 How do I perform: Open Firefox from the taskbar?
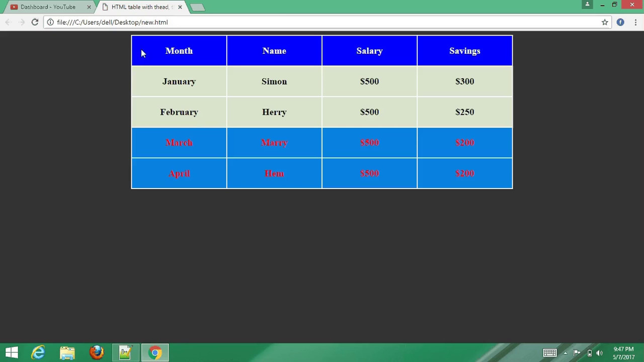[96, 352]
